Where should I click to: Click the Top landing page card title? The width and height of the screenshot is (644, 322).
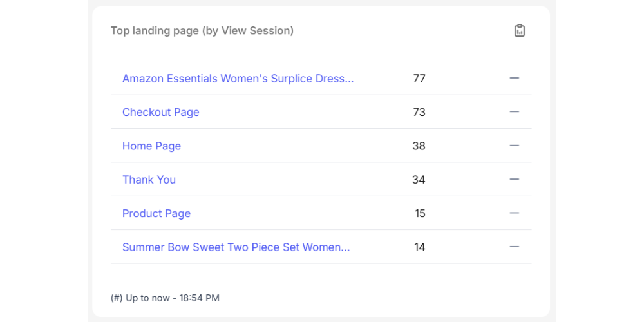point(202,31)
